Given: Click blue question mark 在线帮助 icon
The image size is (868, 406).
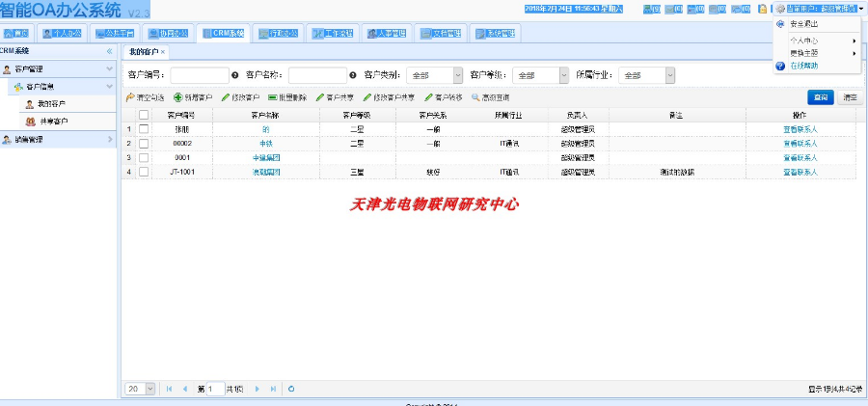Looking at the screenshot, I should pyautogui.click(x=780, y=66).
